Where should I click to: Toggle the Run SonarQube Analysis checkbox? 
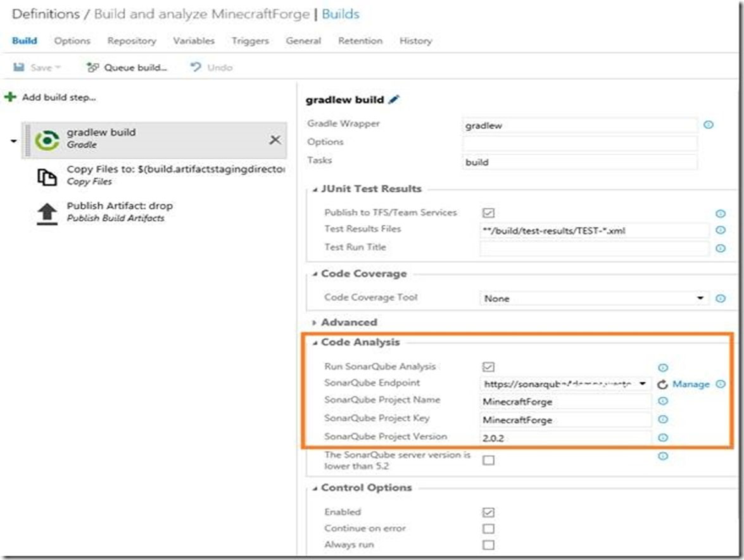point(488,367)
